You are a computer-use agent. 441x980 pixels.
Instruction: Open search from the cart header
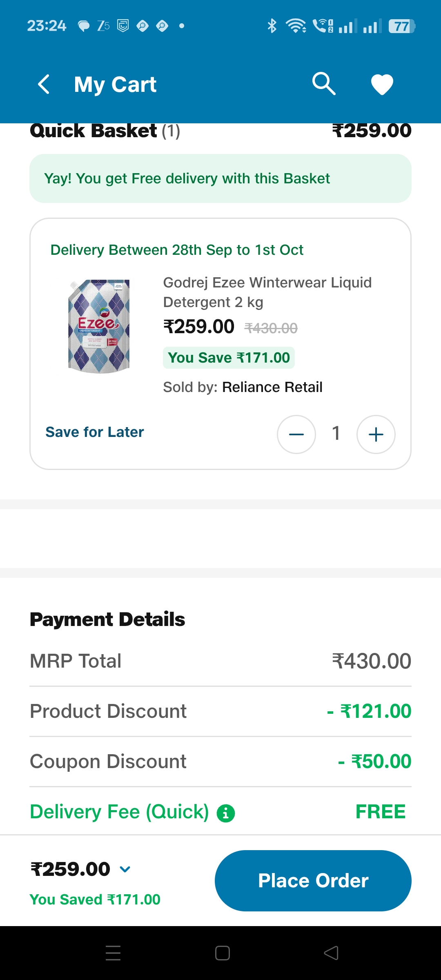(324, 84)
